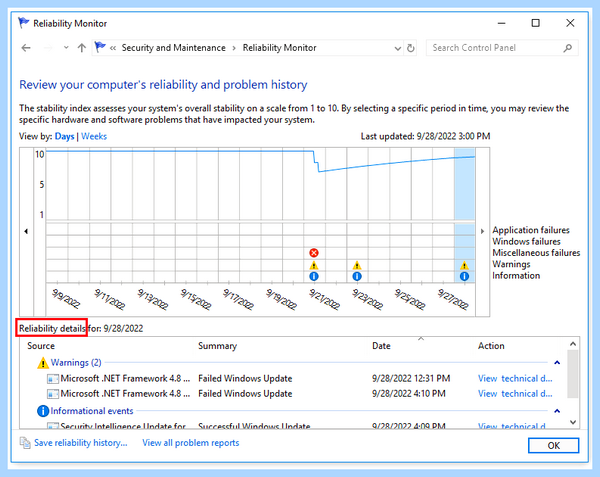
Task: Click Save reliability history link
Action: (80, 443)
